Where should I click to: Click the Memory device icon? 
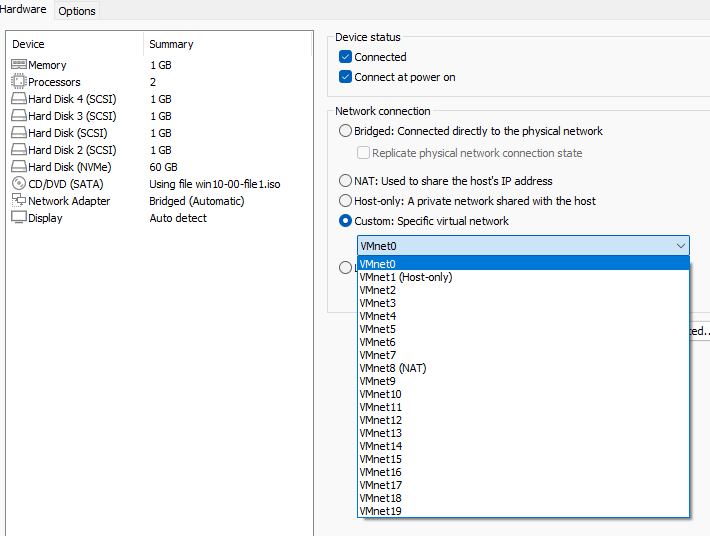[x=19, y=64]
